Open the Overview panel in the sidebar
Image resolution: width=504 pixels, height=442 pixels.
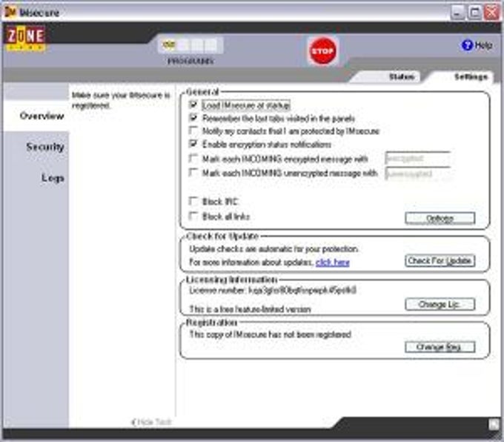pyautogui.click(x=36, y=116)
